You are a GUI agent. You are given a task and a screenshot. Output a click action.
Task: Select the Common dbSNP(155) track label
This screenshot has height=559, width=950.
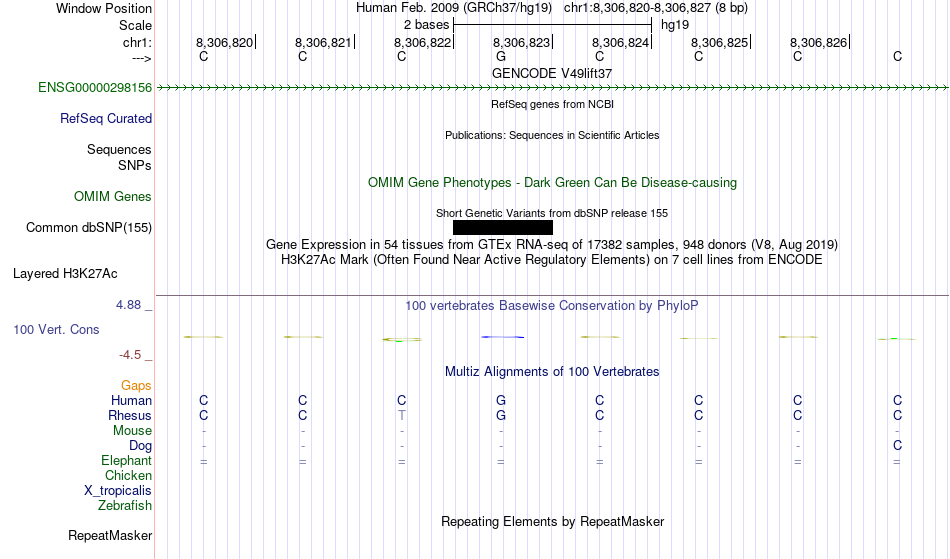(89, 228)
